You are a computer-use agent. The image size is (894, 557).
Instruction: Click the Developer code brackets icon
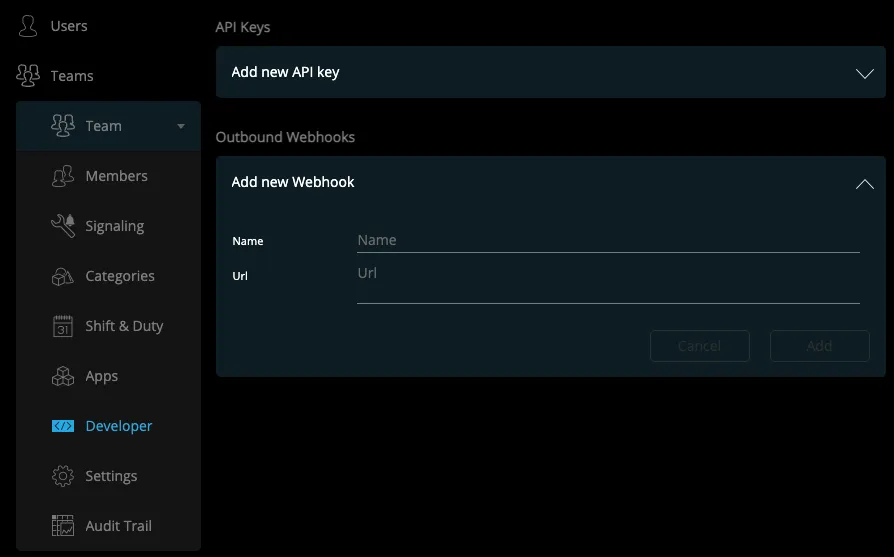pyautogui.click(x=63, y=426)
